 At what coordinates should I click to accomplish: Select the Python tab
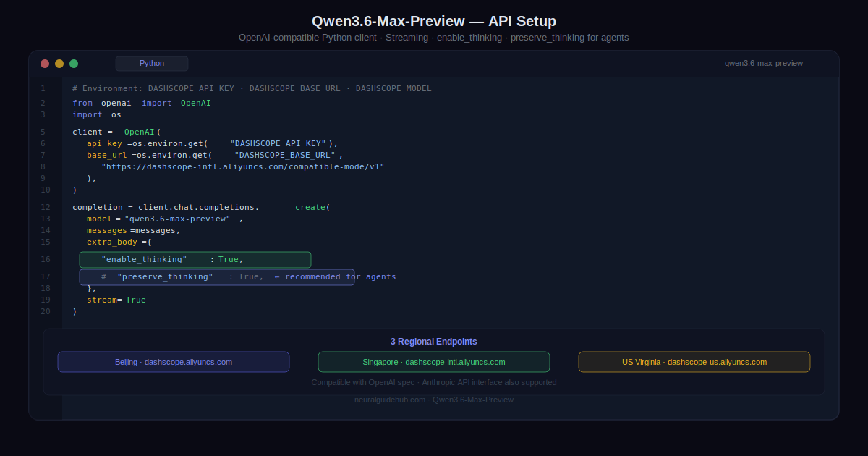[x=152, y=64]
